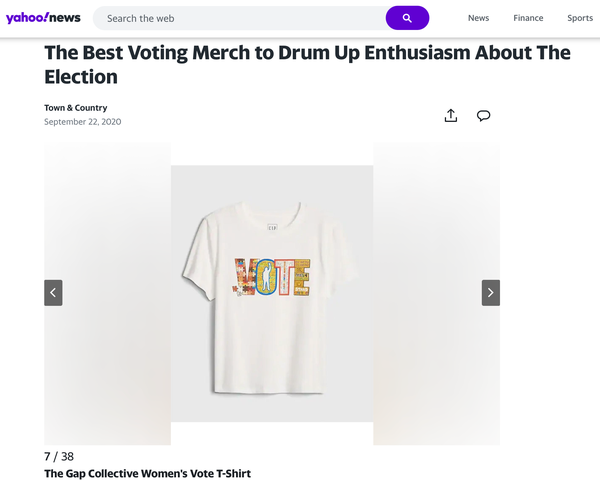Click in the 'Search the web' field
Image resolution: width=600 pixels, height=481 pixels.
pyautogui.click(x=240, y=18)
